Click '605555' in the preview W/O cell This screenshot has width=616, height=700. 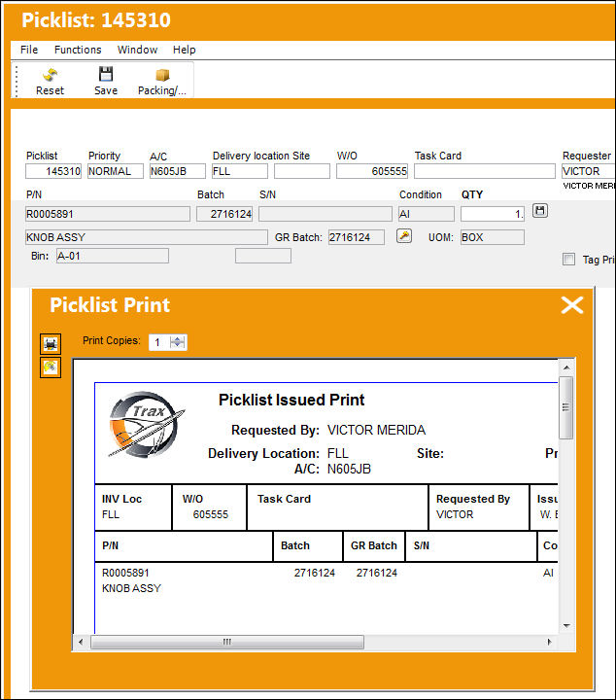(210, 514)
